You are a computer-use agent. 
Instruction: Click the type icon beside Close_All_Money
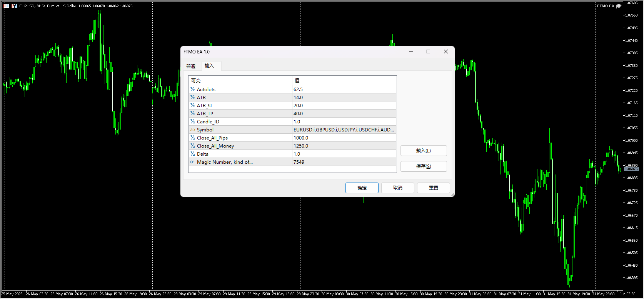tap(192, 146)
